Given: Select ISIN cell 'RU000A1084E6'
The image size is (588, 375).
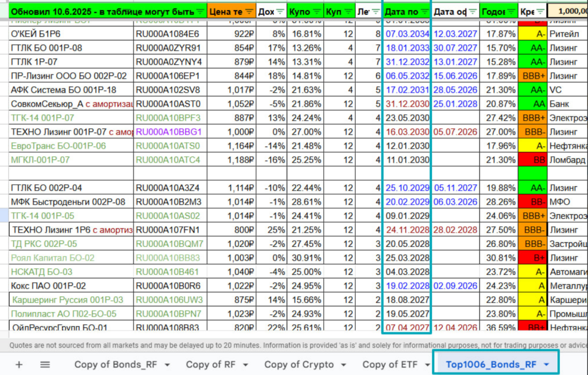Looking at the screenshot, I should tap(170, 34).
